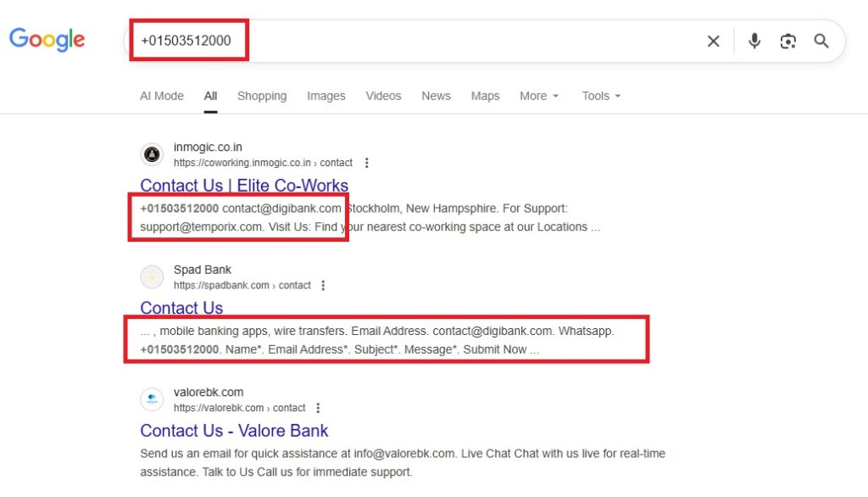Switch to the Images tab
The image size is (868, 497).
coord(325,96)
